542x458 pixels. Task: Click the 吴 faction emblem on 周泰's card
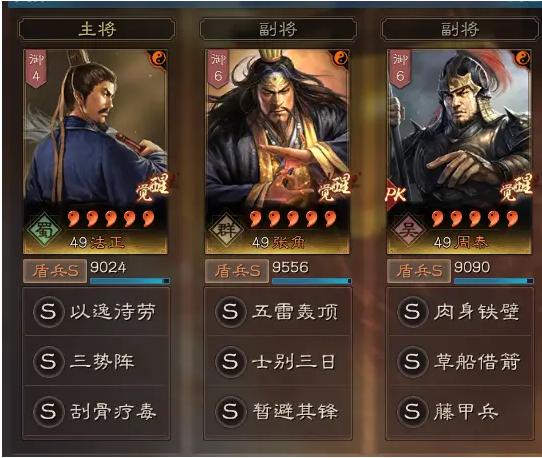(x=408, y=230)
